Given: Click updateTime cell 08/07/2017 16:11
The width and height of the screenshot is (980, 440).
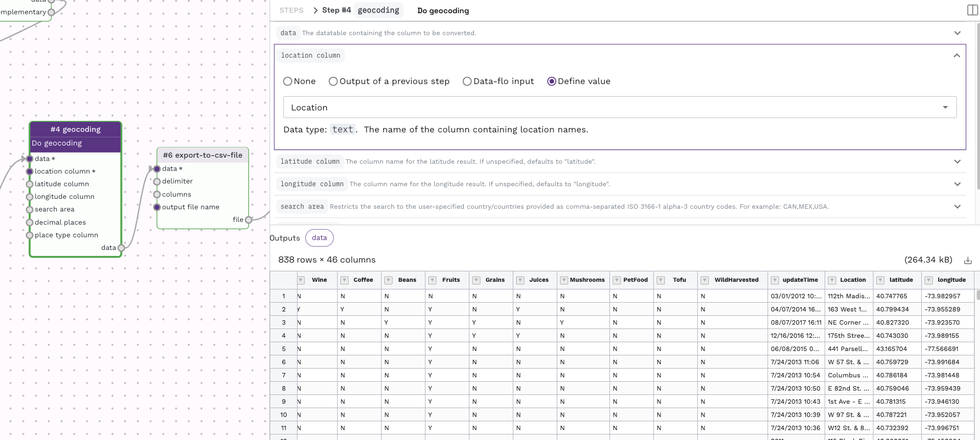Looking at the screenshot, I should pos(796,322).
